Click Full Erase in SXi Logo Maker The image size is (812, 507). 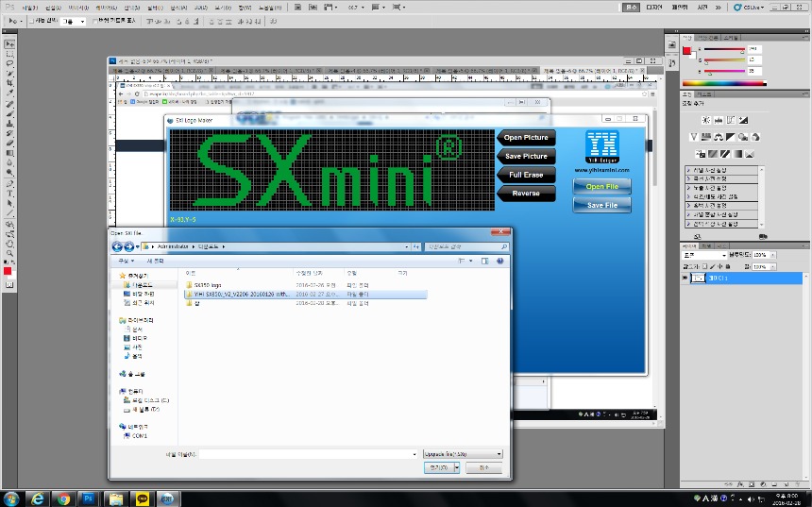coord(526,175)
